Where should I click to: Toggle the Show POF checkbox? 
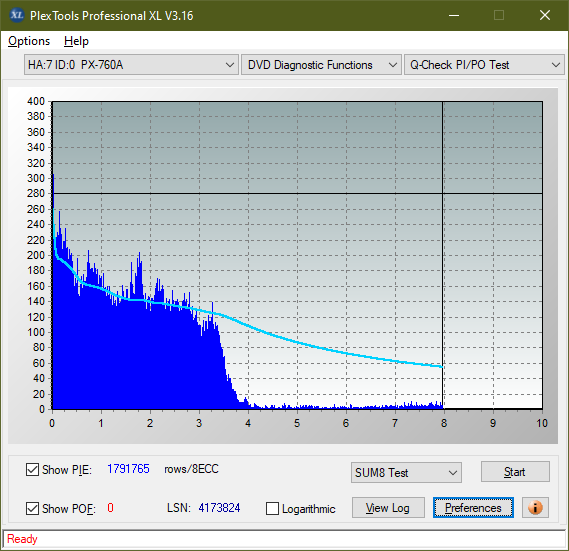(x=32, y=508)
